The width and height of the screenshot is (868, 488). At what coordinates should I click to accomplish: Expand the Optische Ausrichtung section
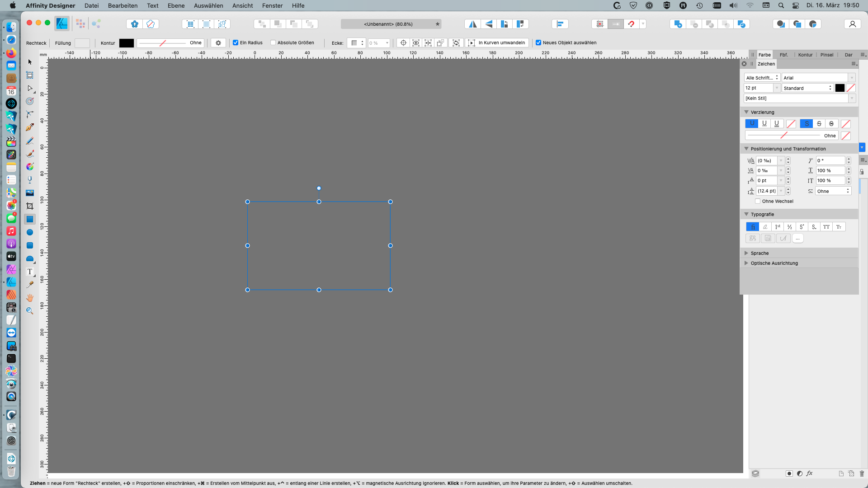pyautogui.click(x=746, y=263)
